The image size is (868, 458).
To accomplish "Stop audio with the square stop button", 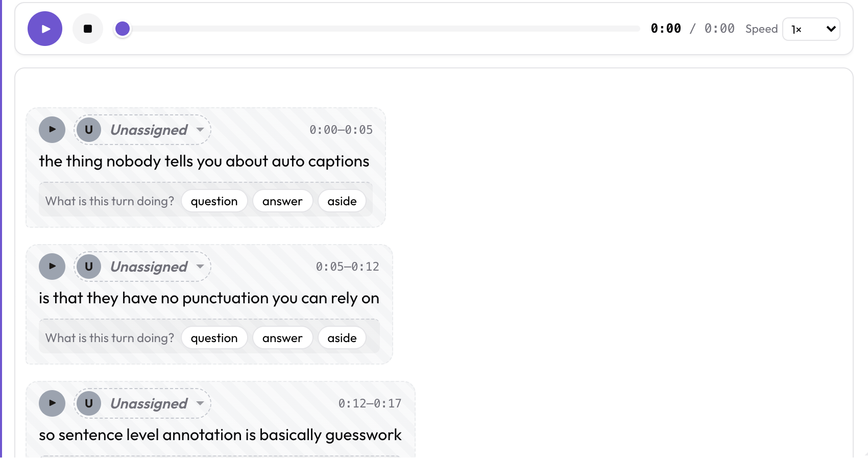I will point(88,29).
